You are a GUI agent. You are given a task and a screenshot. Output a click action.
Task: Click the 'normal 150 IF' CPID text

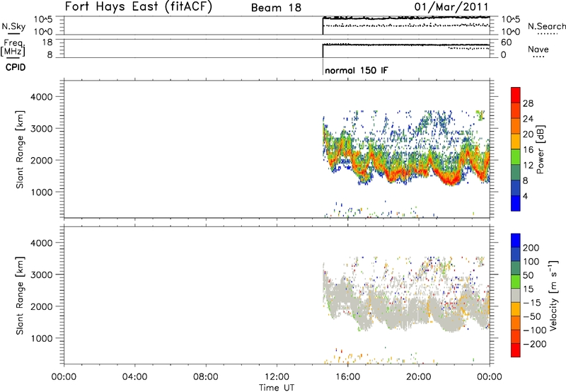[x=357, y=70]
